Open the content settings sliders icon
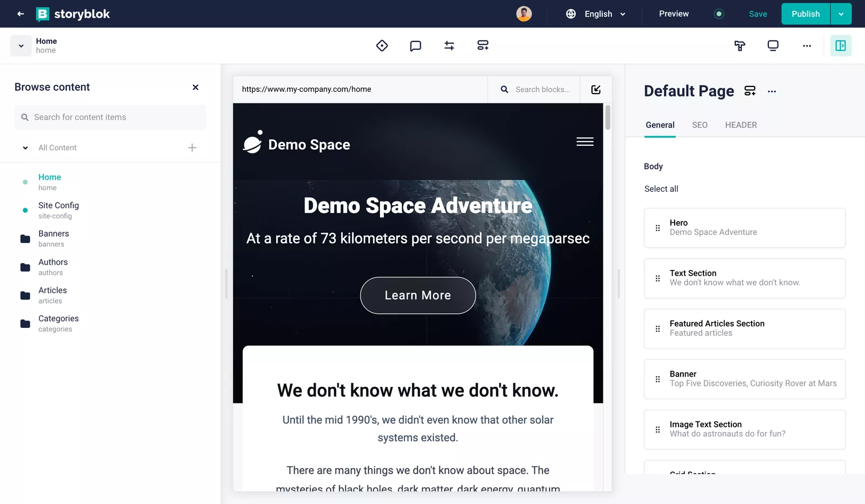 coord(449,46)
